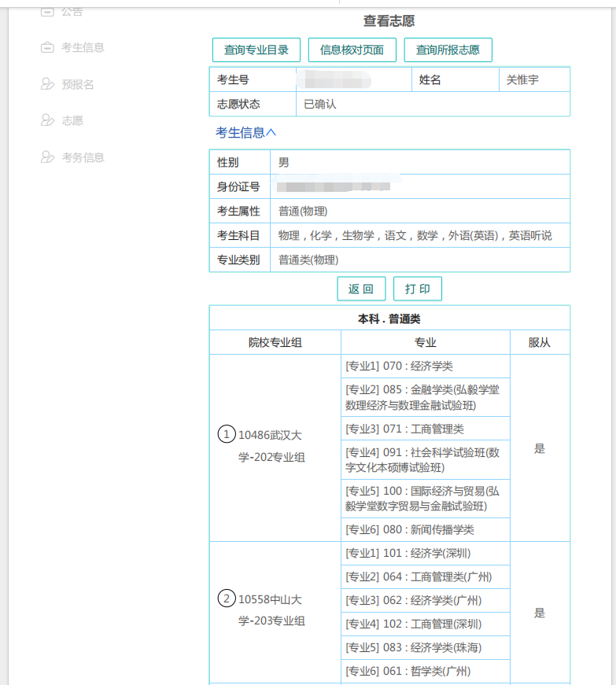Click 是 in Wuhan University's 服从 cell
This screenshot has height=685, width=616.
coord(540,448)
